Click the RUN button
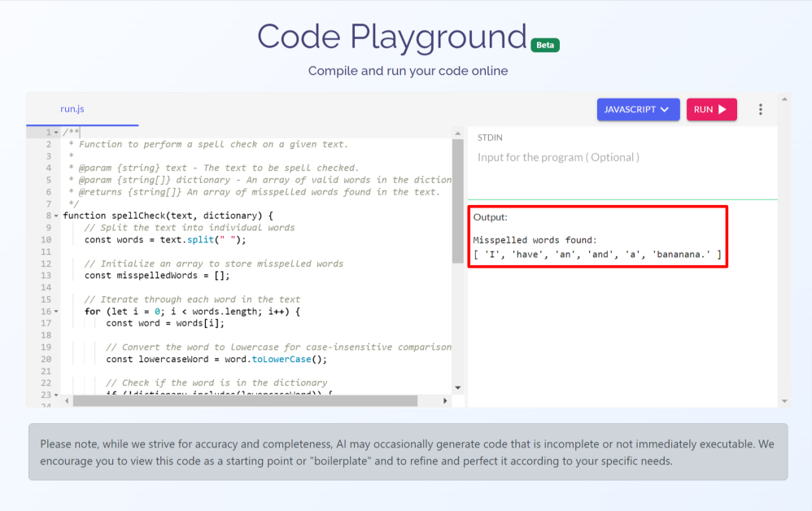 pyautogui.click(x=711, y=108)
